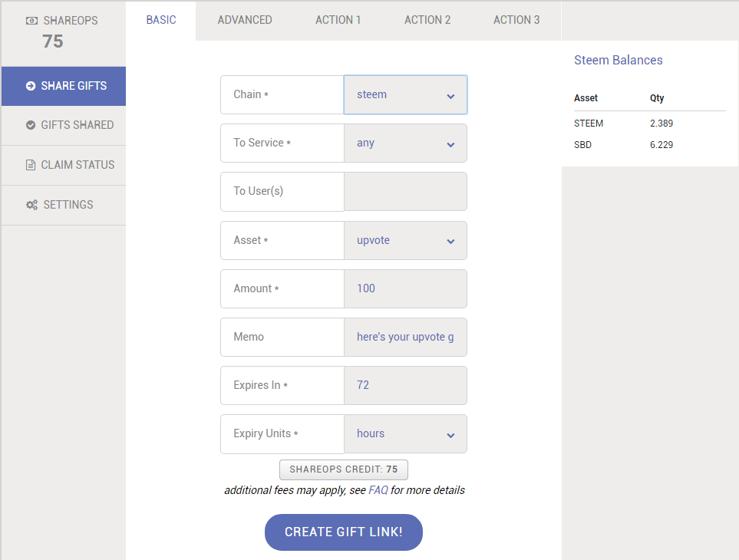Open the To Service dropdown showing any

(405, 143)
